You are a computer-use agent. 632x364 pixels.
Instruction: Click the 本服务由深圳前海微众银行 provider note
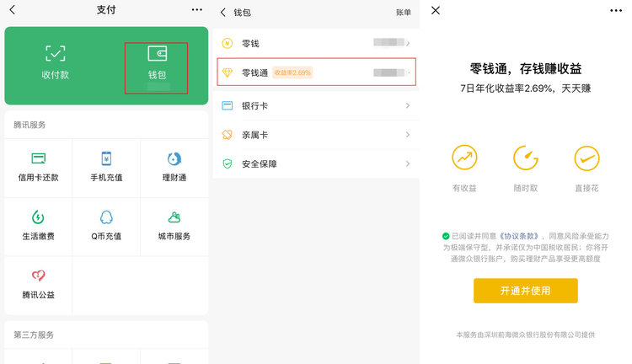[526, 335]
